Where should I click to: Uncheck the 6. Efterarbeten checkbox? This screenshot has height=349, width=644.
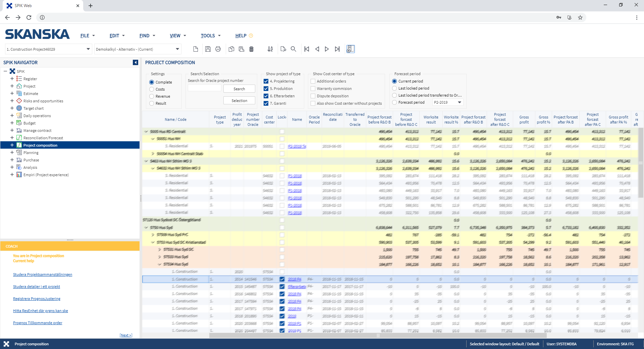[x=266, y=96]
